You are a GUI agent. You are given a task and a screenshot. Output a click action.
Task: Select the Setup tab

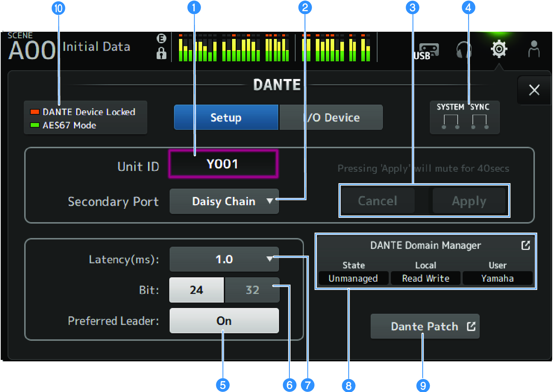tap(226, 117)
